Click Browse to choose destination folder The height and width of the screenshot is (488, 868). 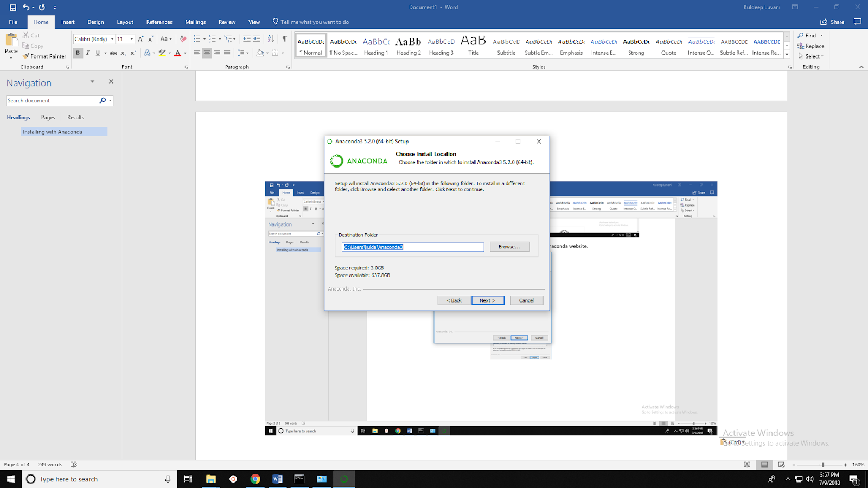pyautogui.click(x=509, y=247)
